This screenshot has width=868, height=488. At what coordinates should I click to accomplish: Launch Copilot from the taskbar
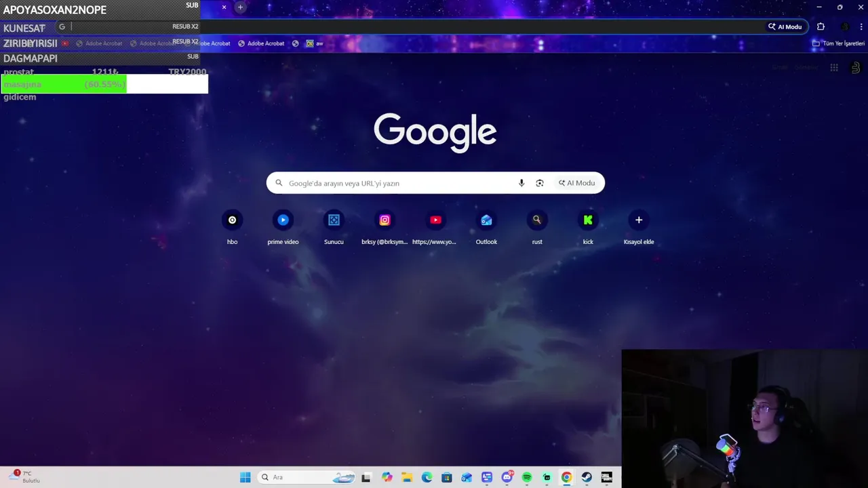pos(387,477)
